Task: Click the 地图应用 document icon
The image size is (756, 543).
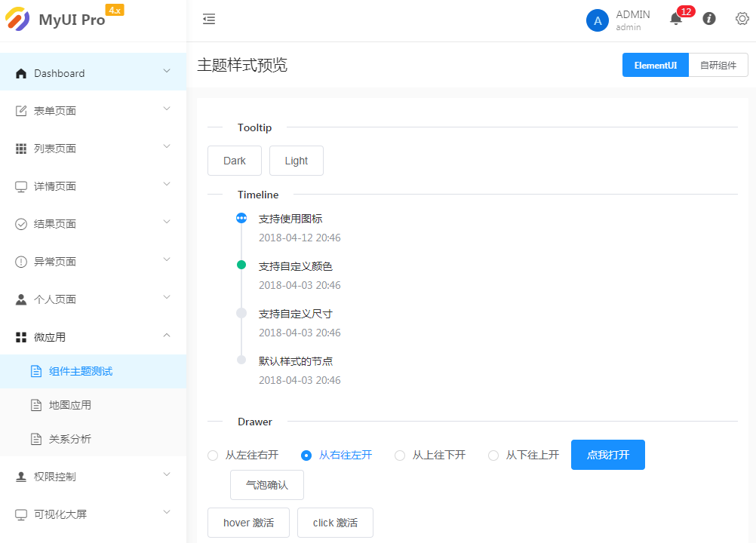Action: click(x=36, y=405)
